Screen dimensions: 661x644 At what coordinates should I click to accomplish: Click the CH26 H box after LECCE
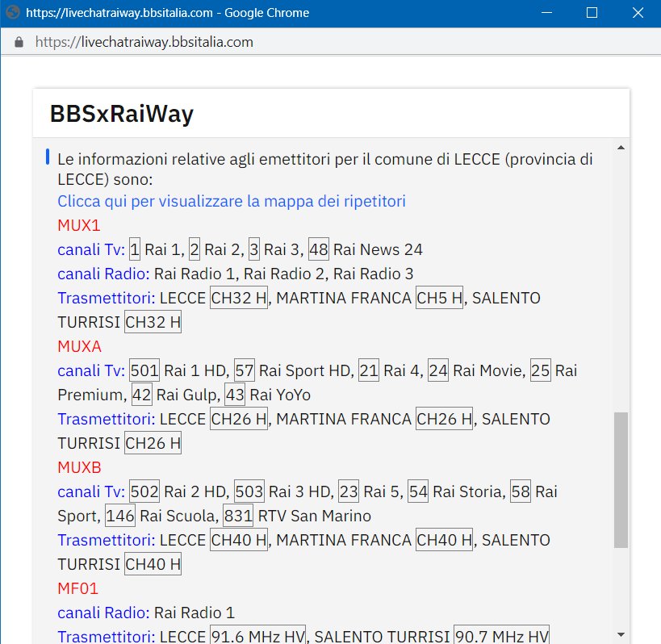(239, 419)
